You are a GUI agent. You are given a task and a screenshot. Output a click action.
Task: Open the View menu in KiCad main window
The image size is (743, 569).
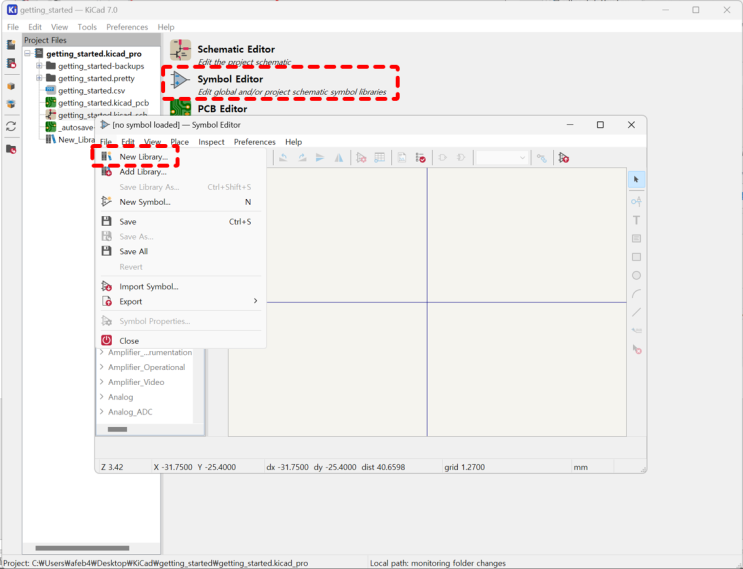click(59, 27)
